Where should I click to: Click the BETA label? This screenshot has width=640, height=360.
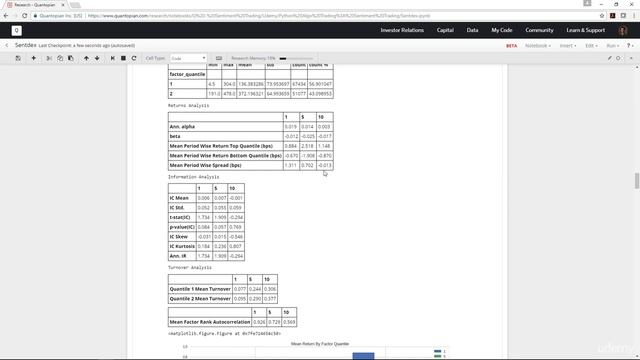pyautogui.click(x=511, y=46)
